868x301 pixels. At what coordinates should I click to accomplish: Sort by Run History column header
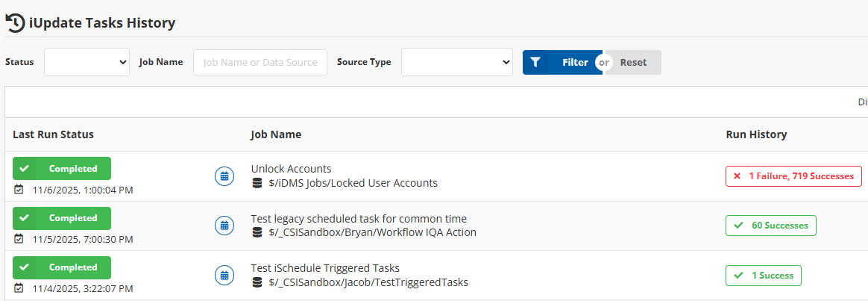756,134
